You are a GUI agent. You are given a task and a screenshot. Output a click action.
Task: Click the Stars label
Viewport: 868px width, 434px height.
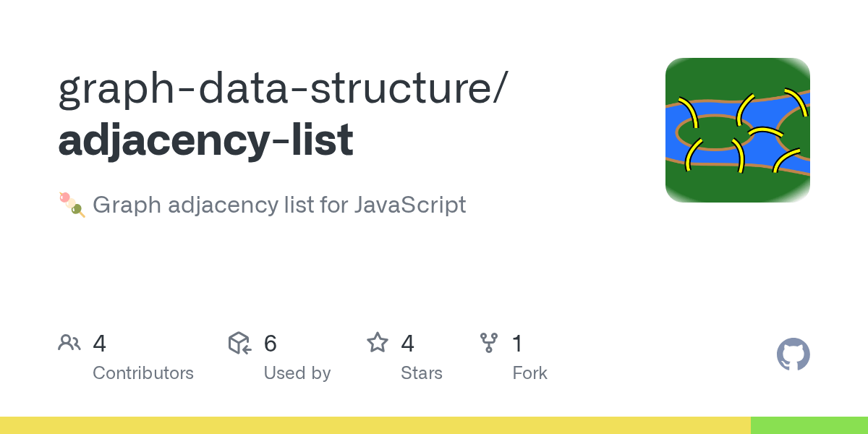click(422, 373)
